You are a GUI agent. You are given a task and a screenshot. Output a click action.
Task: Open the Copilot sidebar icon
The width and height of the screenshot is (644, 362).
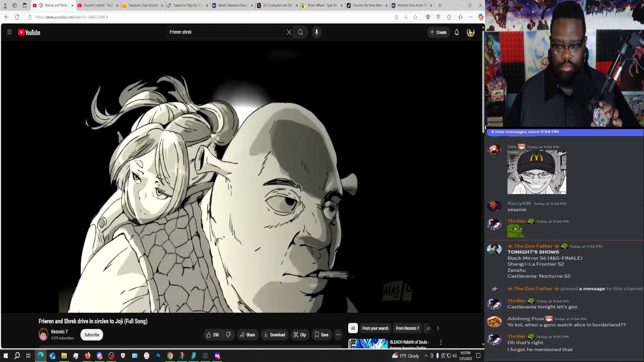481,17
